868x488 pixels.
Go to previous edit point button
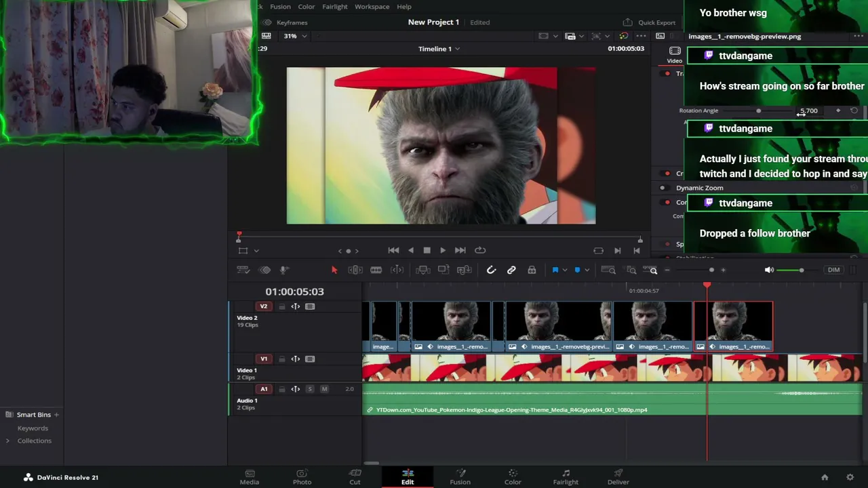tap(637, 250)
